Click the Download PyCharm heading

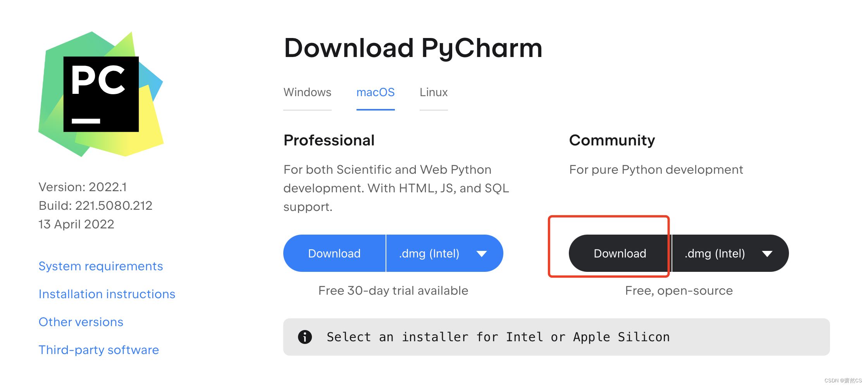click(x=413, y=48)
